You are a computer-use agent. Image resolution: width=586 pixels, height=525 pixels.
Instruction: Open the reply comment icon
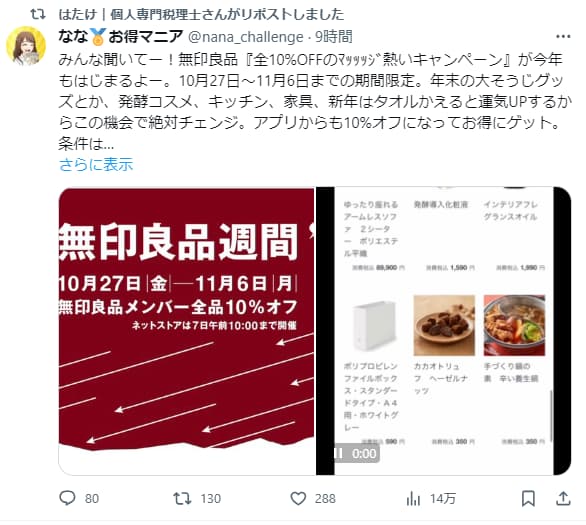(x=68, y=498)
